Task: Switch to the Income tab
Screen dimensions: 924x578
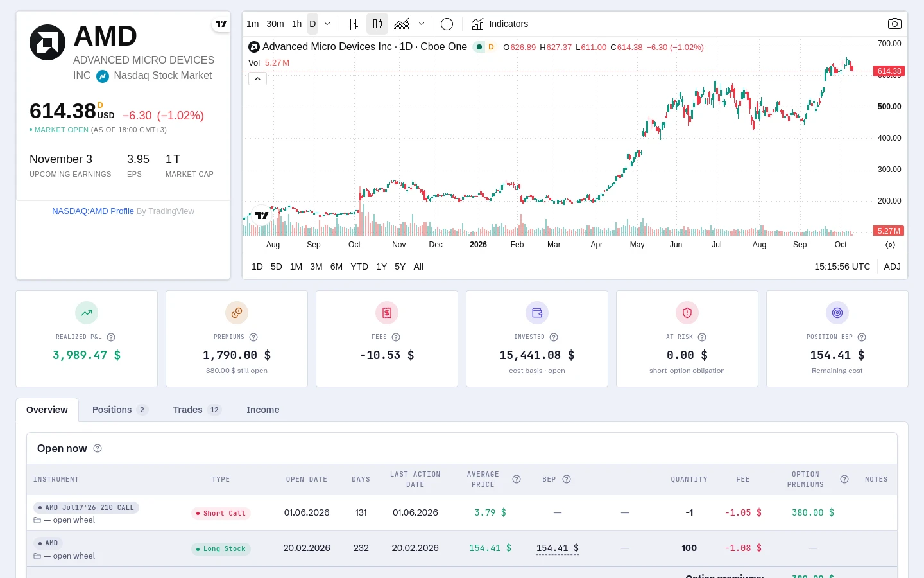Action: pyautogui.click(x=263, y=410)
